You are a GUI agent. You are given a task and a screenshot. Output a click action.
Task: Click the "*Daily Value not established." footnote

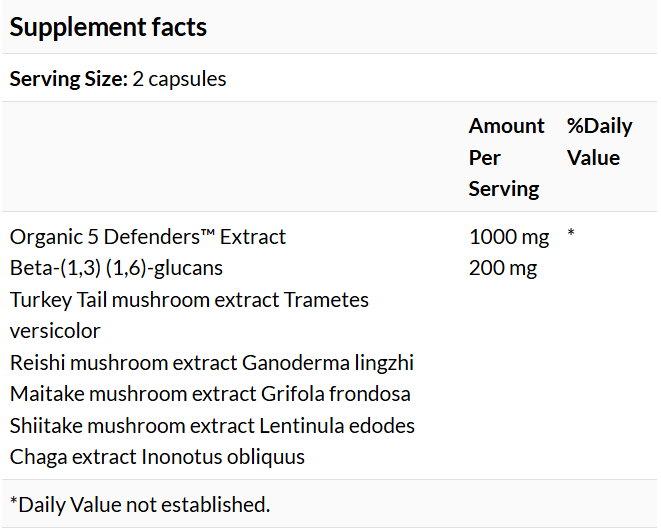click(140, 505)
